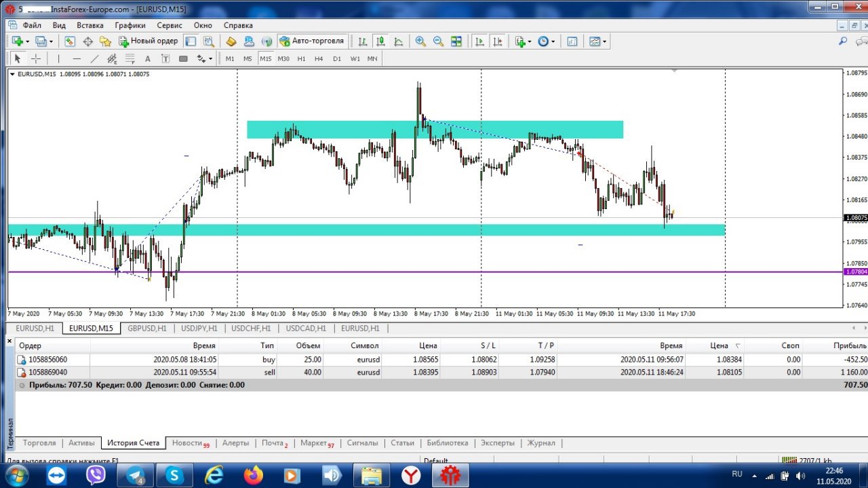Open the Торговля terminal tab
Screen dimensions: 868x488
tap(39, 443)
